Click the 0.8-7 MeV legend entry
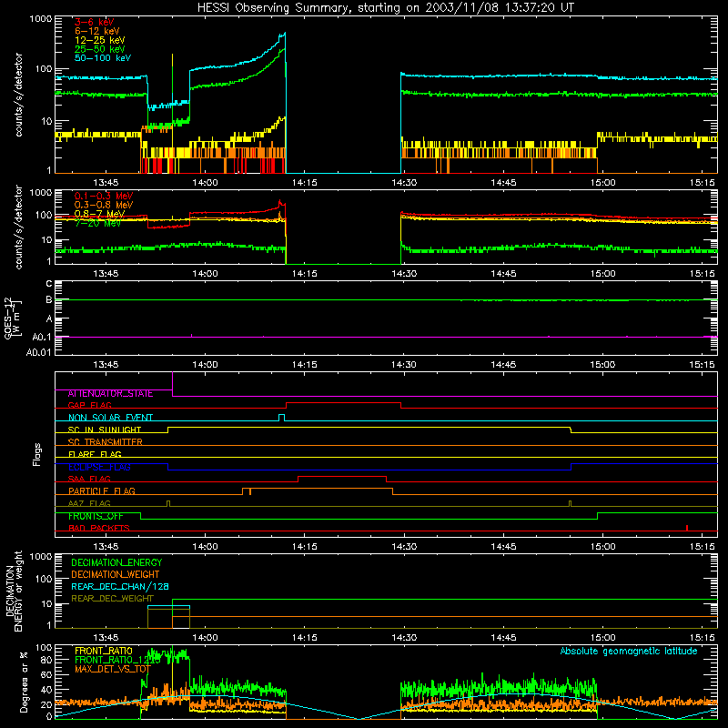 point(99,214)
